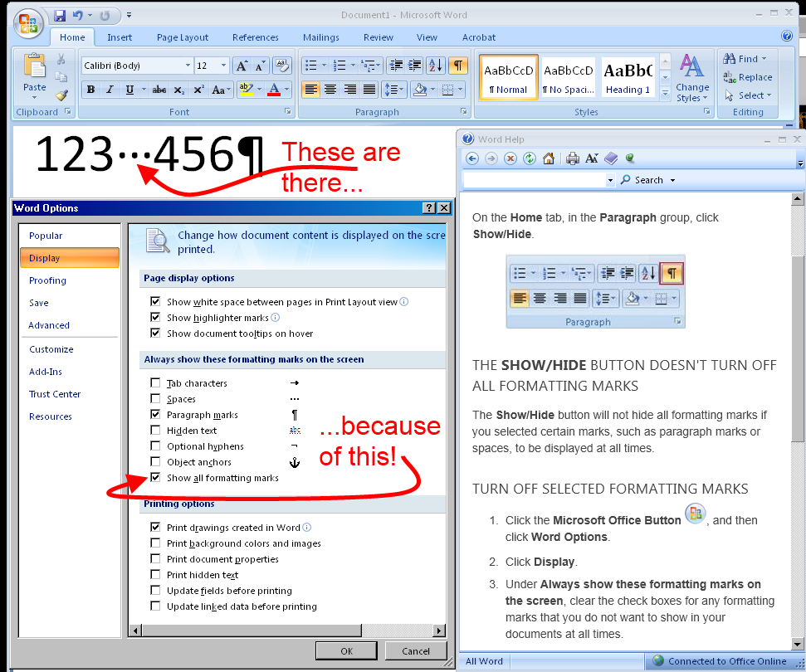
Task: Apply red font color
Action: click(x=275, y=90)
